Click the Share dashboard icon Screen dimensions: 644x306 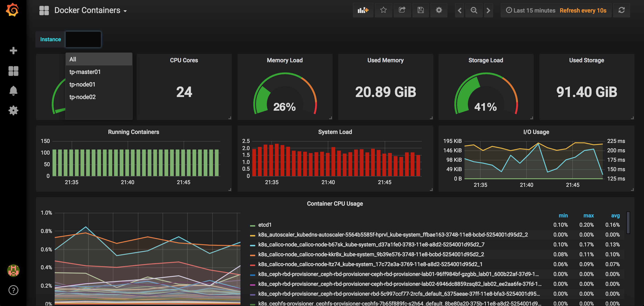pyautogui.click(x=402, y=10)
